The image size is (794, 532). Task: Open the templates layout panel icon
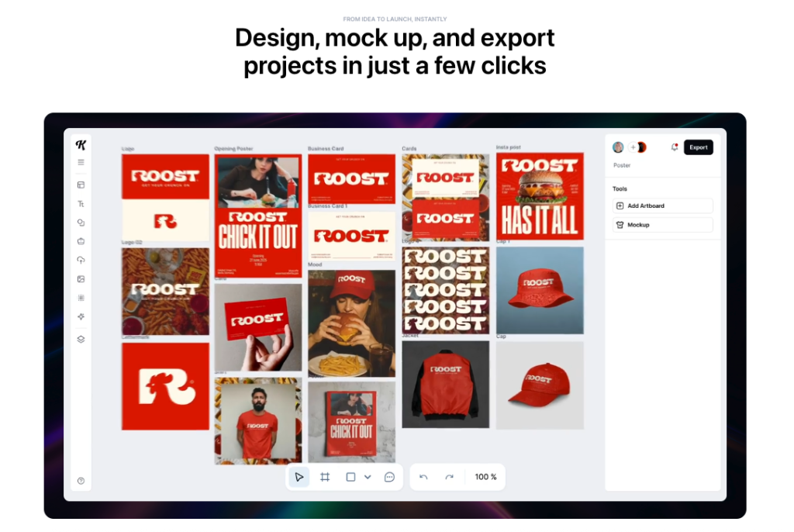(x=81, y=185)
